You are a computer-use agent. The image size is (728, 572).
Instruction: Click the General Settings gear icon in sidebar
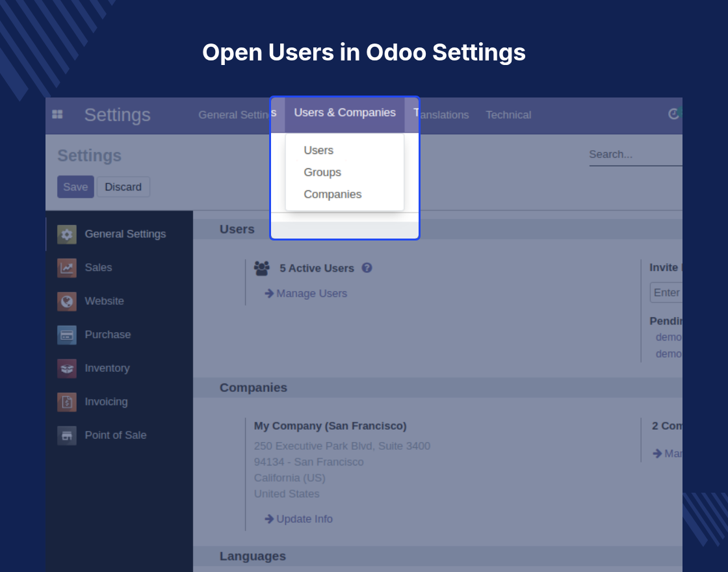click(67, 235)
